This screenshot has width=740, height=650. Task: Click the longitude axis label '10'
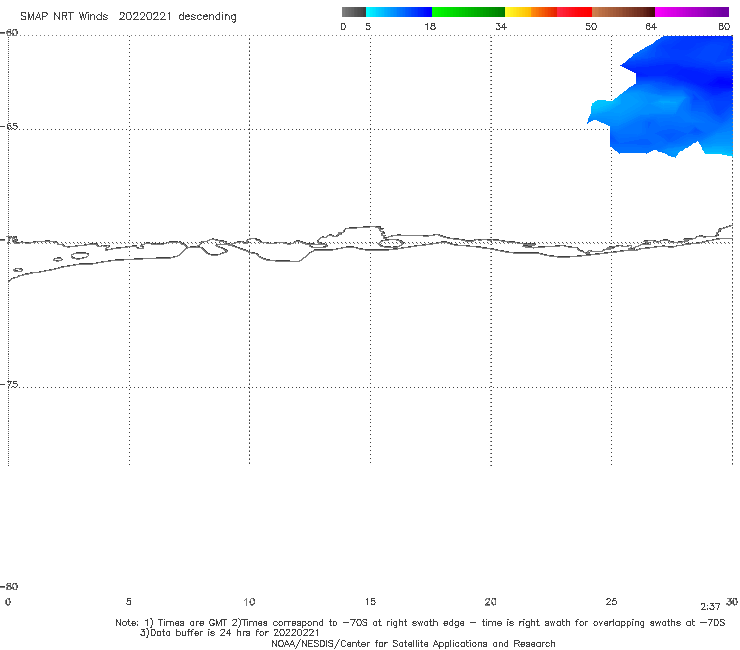pos(249,601)
